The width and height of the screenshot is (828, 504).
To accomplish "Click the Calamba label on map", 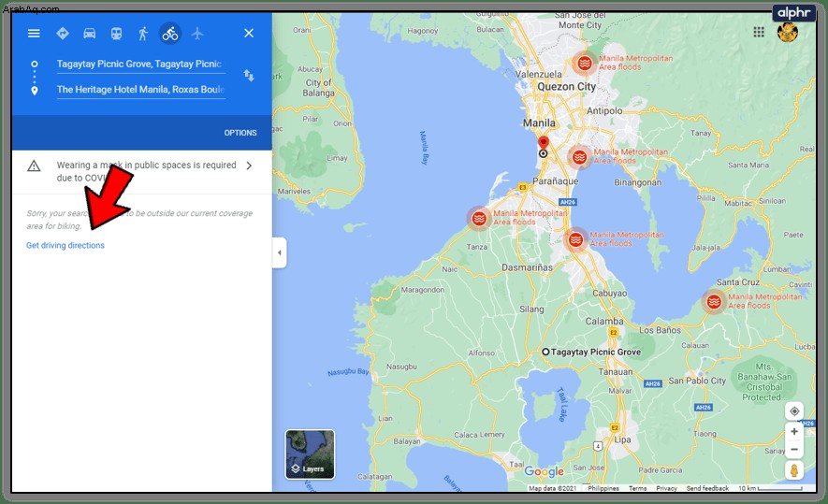I will click(604, 322).
